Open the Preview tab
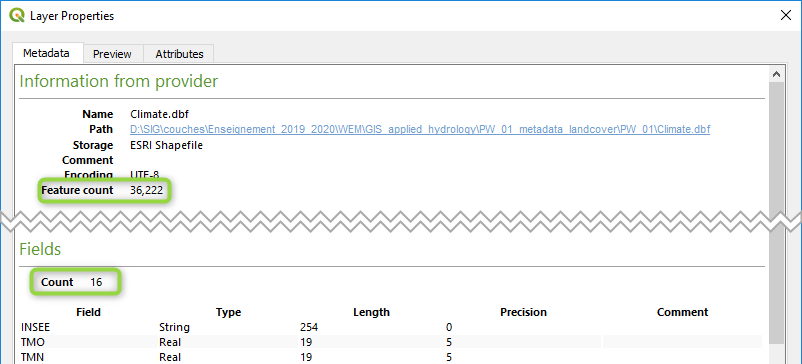Screen dimensions: 802x364 tap(113, 54)
